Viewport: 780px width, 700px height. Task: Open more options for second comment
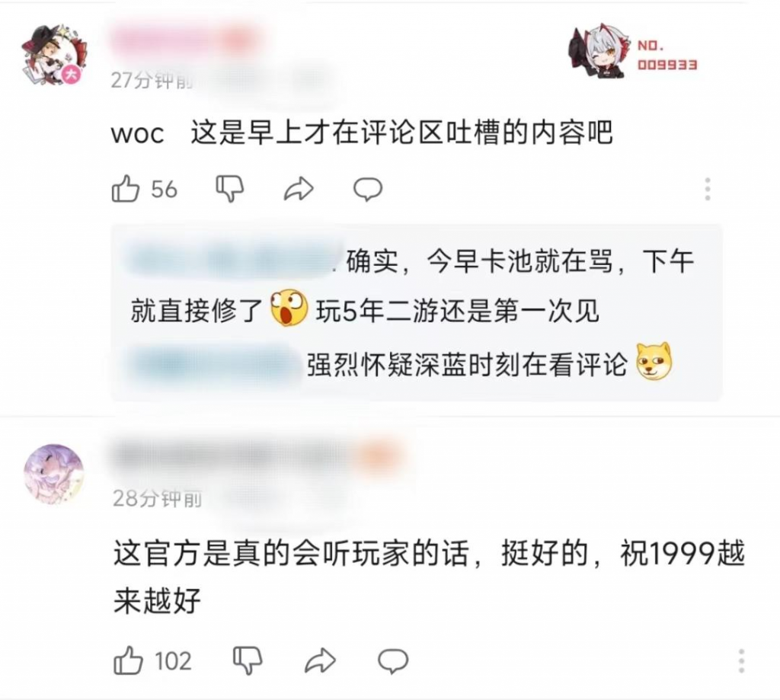coord(741,661)
